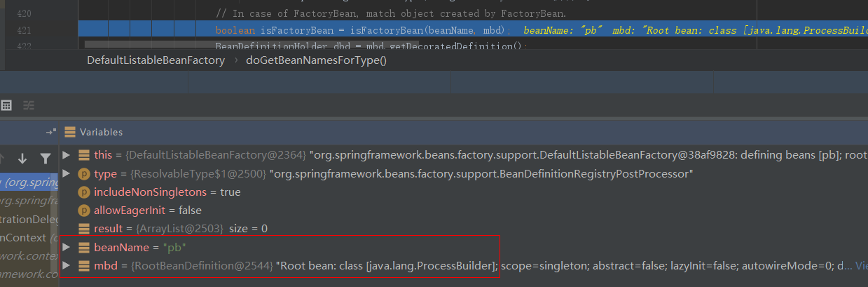Expand the 'beanName' variable node
This screenshot has height=287, width=868.
[x=67, y=248]
